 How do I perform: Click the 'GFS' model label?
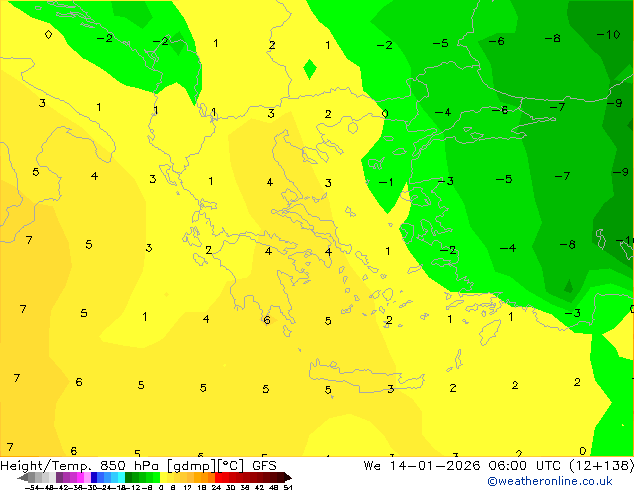(264, 466)
